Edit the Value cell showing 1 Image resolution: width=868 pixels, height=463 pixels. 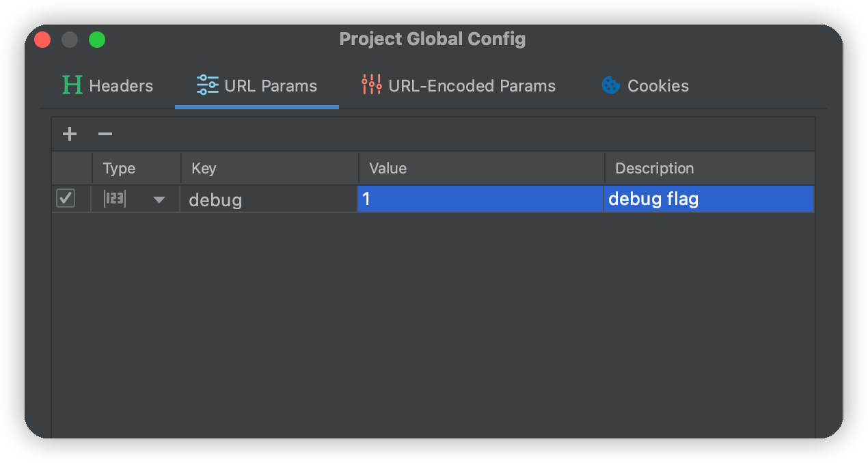(480, 199)
